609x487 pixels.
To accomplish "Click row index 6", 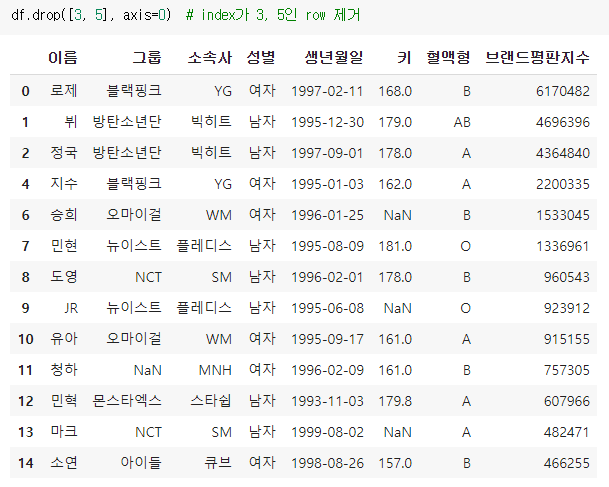I will click(26, 215).
